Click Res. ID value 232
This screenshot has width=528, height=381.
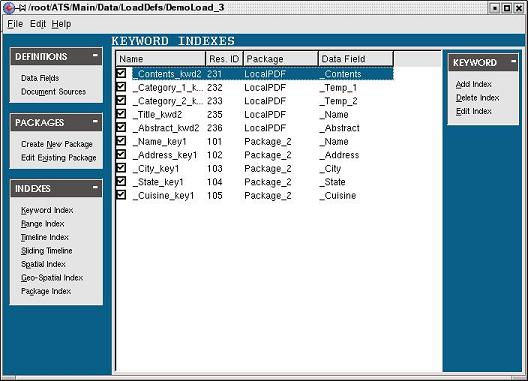(215, 88)
